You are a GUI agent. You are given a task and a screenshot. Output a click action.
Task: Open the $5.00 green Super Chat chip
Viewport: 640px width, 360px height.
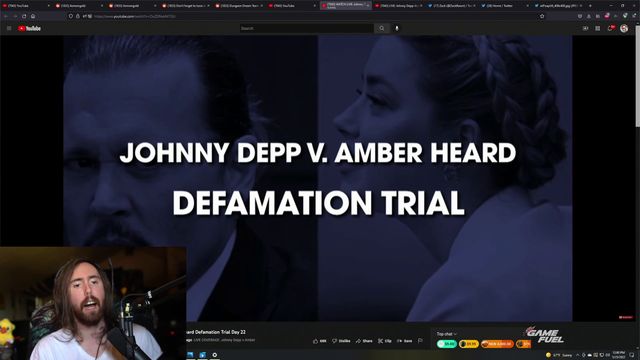click(447, 344)
